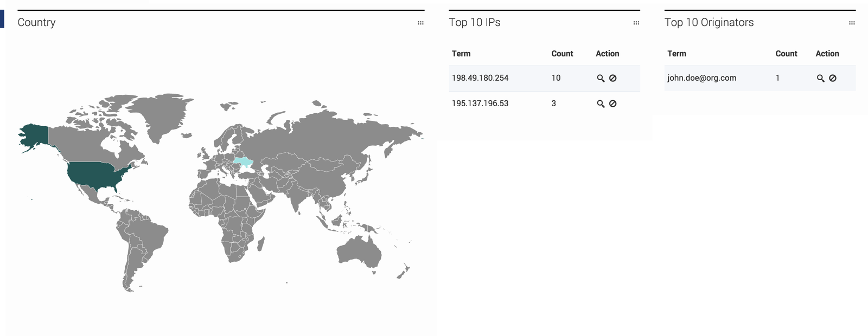The width and height of the screenshot is (868, 336).
Task: Open the Top 10 IPs panel options icon
Action: [x=636, y=23]
